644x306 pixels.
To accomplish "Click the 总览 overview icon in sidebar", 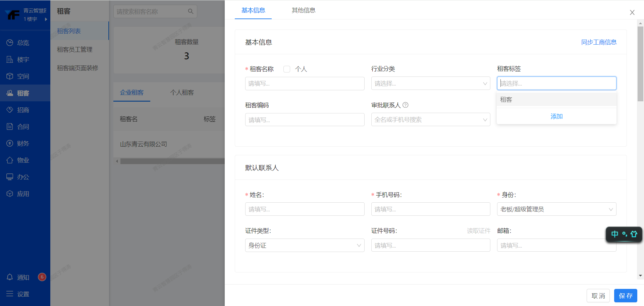I will 10,43.
